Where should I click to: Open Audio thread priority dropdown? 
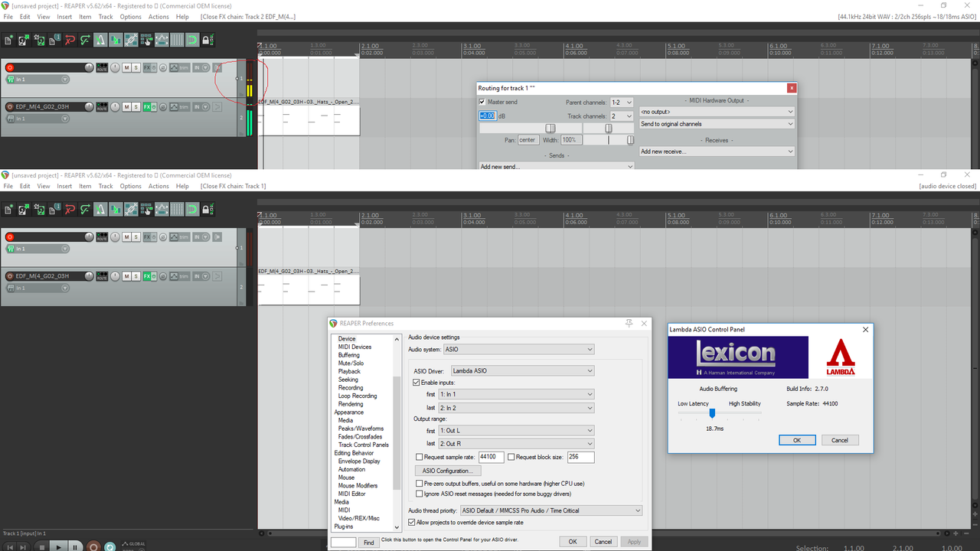pyautogui.click(x=551, y=510)
